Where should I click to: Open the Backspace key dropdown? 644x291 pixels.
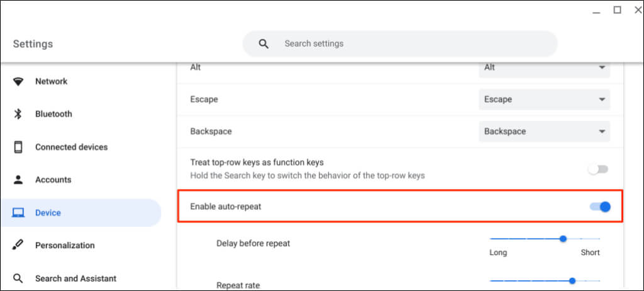544,132
